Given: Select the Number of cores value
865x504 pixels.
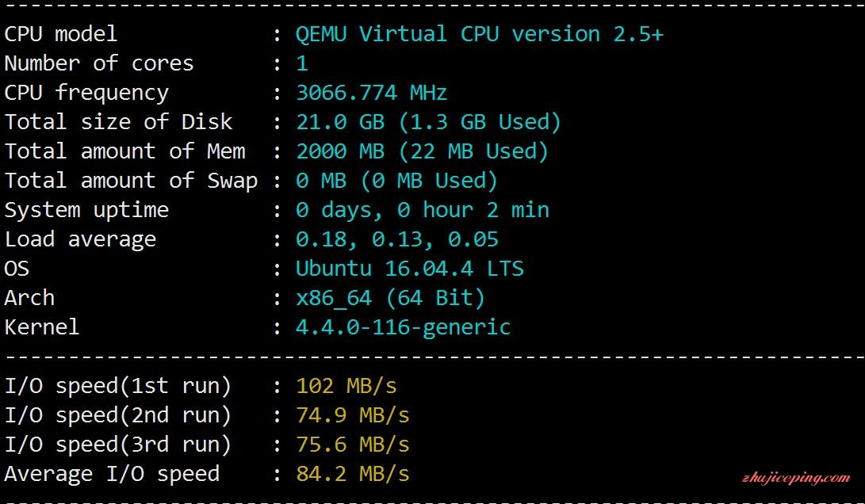Looking at the screenshot, I should [302, 63].
